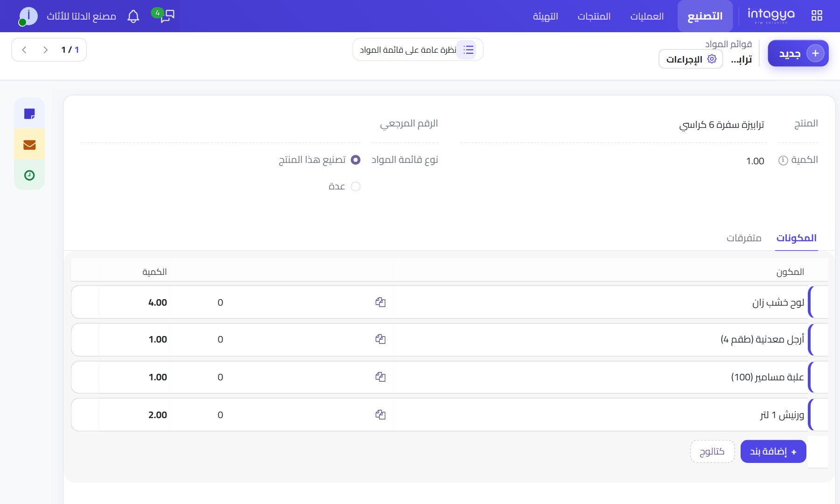Open the sticky note sidebar icon
Screen dimensions: 840x504
29,113
